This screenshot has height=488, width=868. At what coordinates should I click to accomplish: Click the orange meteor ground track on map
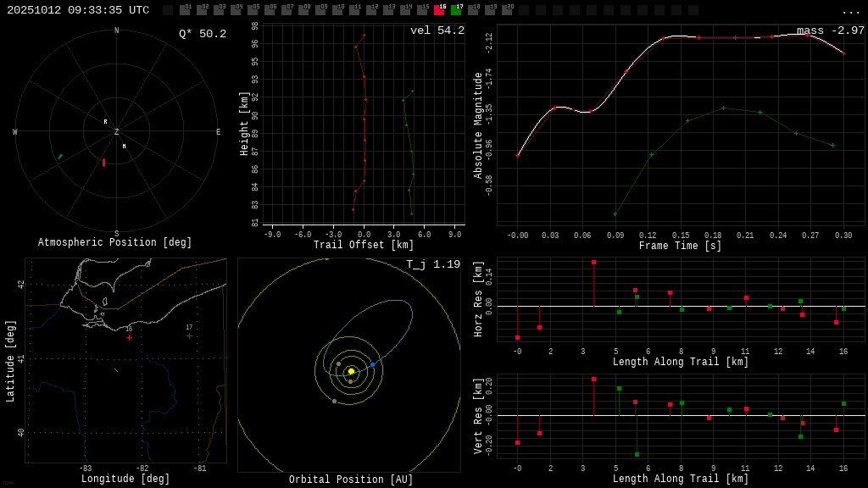(x=116, y=370)
